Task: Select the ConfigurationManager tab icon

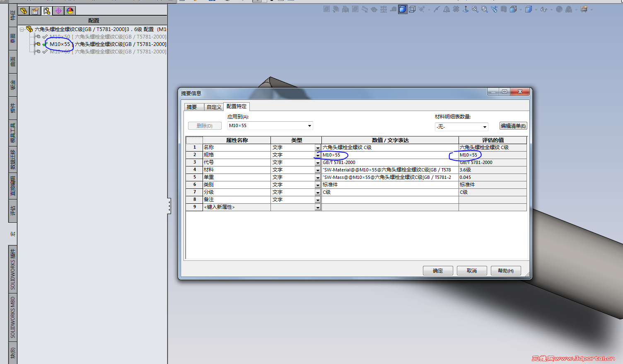Action: [47, 11]
